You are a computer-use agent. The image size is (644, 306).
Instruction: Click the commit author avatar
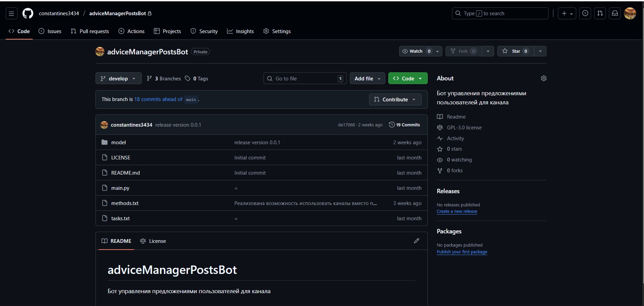point(104,125)
